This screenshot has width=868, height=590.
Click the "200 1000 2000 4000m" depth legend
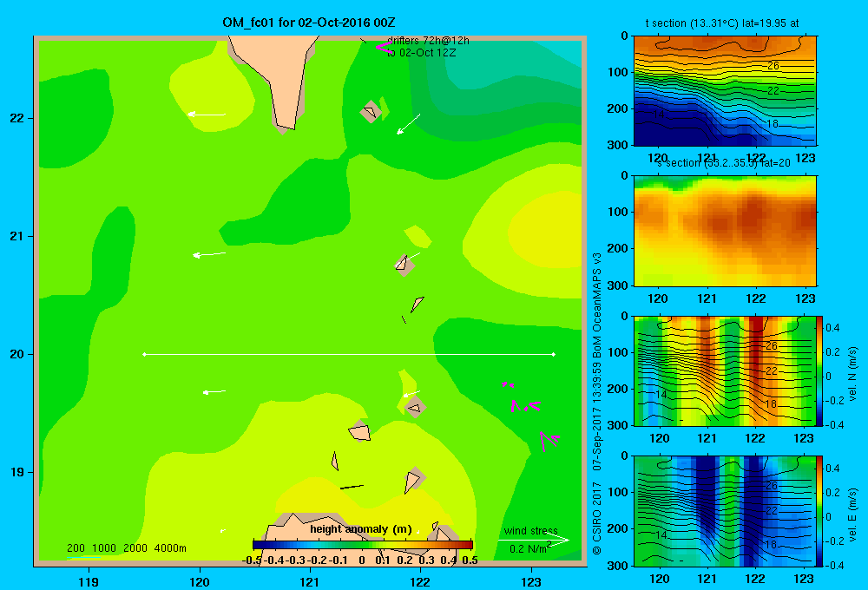(x=126, y=548)
